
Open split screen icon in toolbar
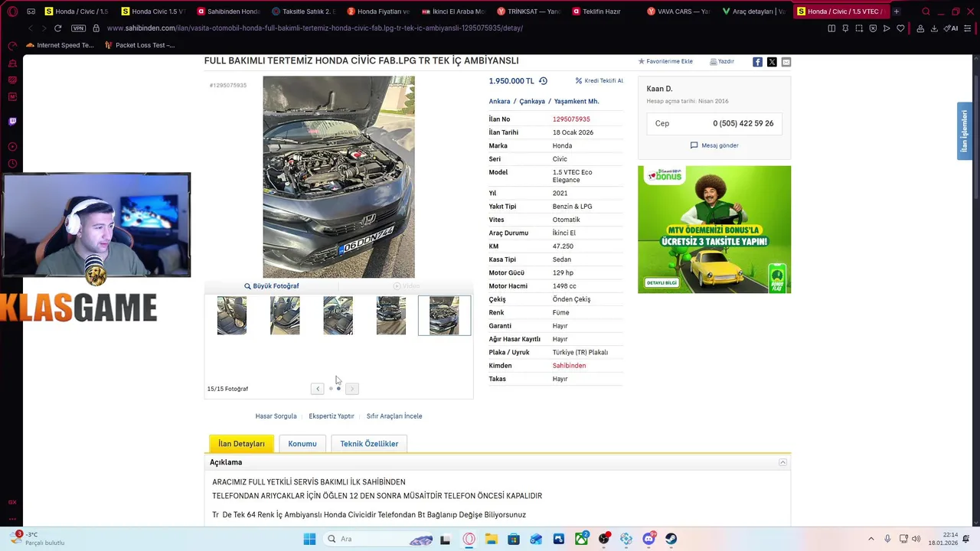click(x=831, y=28)
